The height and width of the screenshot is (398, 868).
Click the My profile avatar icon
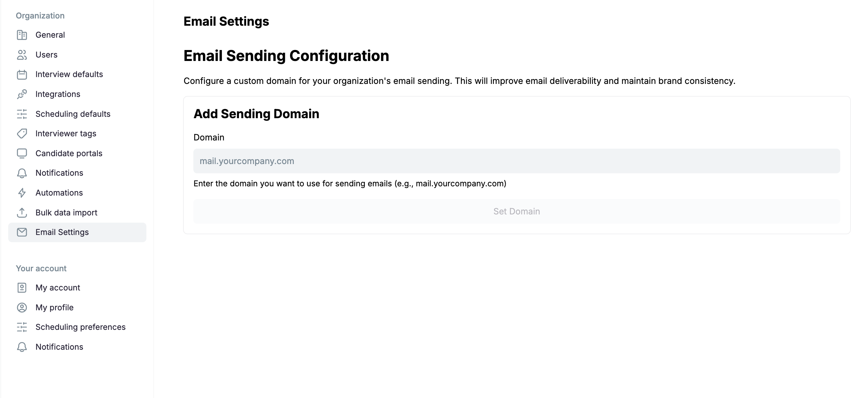[x=22, y=308]
